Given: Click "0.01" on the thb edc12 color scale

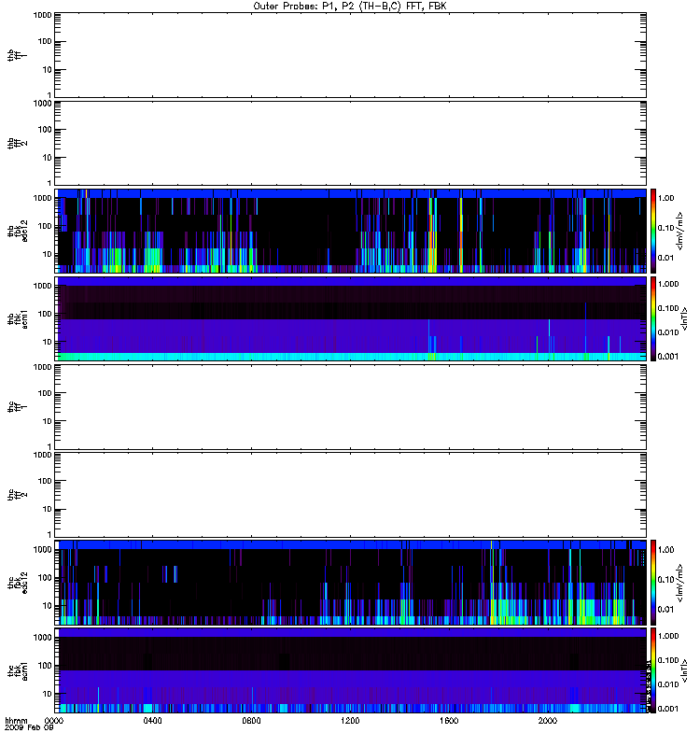Looking at the screenshot, I should [x=665, y=258].
